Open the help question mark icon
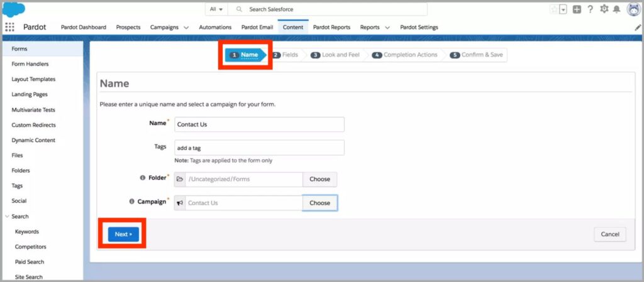Screen dimensions: 644x282 pos(590,9)
